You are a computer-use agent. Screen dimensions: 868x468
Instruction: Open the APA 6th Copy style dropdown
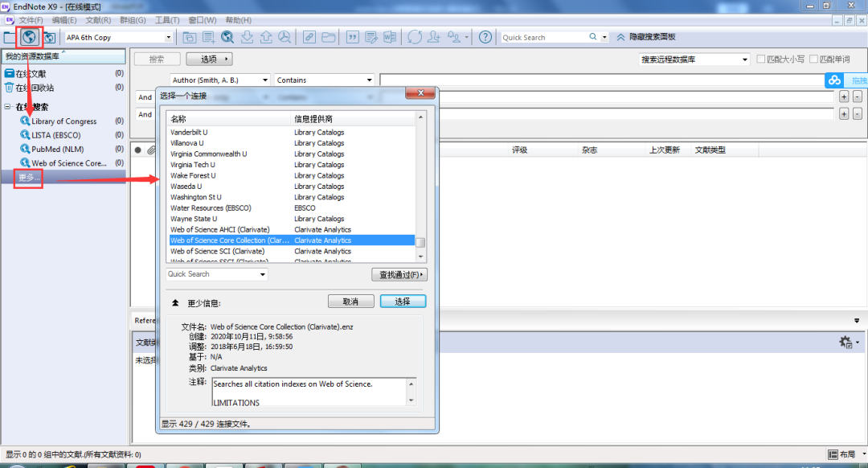(168, 38)
